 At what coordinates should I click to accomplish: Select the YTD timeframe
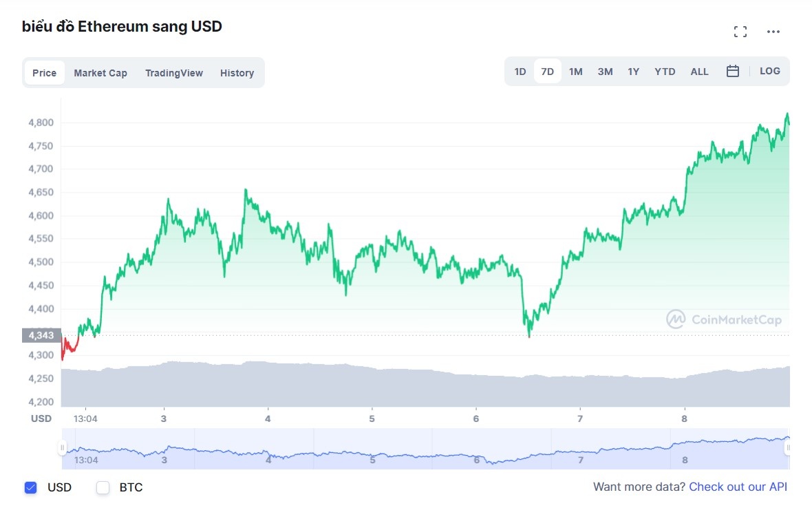tap(665, 71)
